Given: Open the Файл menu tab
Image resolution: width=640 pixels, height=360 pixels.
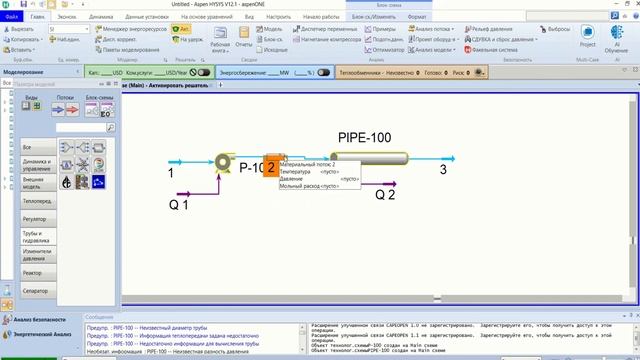Looking at the screenshot, I should tap(12, 17).
